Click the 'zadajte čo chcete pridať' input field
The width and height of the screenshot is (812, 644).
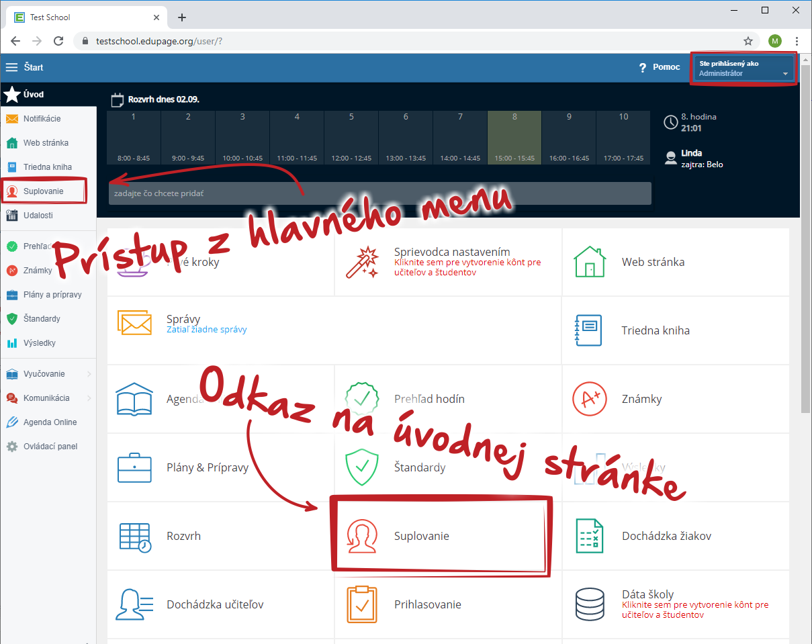pyautogui.click(x=379, y=193)
